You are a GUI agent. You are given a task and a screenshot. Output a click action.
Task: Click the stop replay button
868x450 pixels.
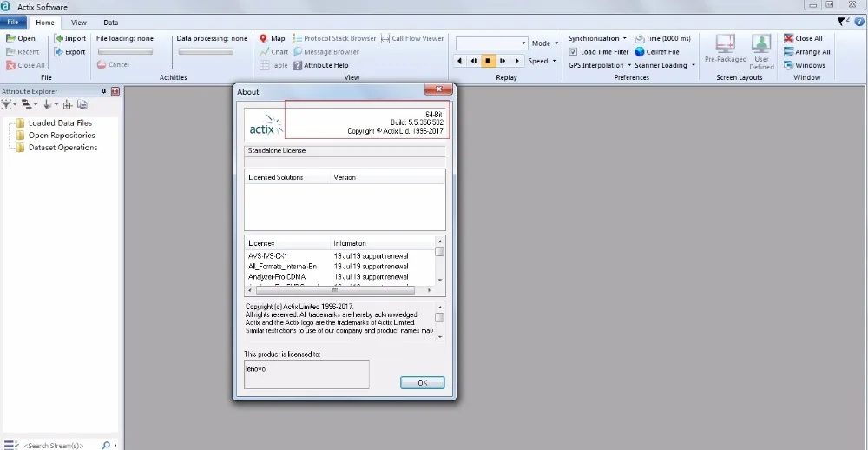[488, 61]
